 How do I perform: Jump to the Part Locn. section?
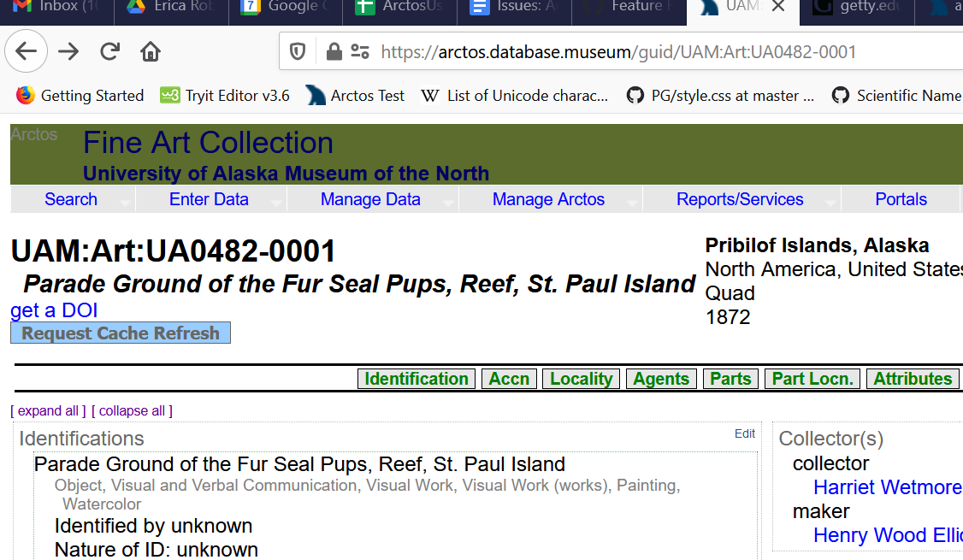click(812, 379)
